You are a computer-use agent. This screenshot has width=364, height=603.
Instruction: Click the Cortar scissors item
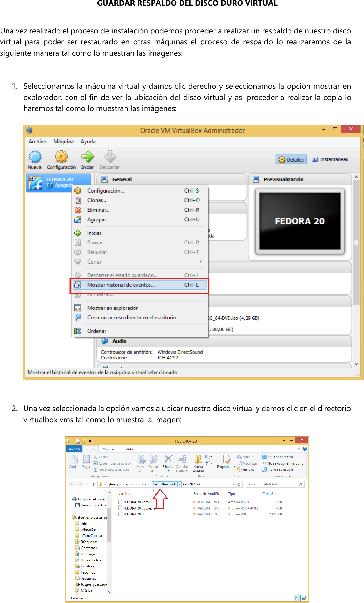click(101, 457)
